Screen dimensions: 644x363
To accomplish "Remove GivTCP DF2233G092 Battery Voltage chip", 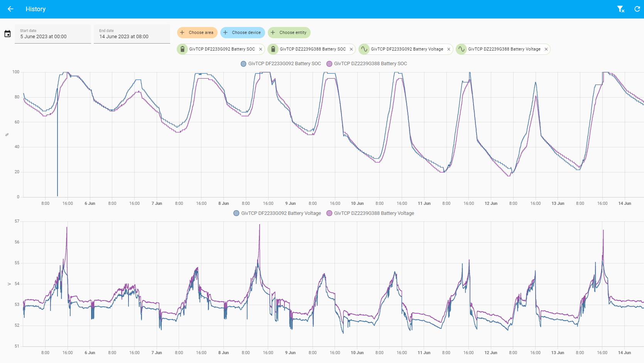I will 448,49.
